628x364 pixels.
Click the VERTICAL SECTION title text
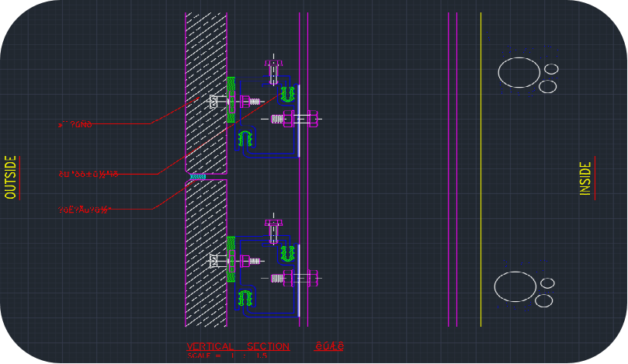tap(238, 346)
